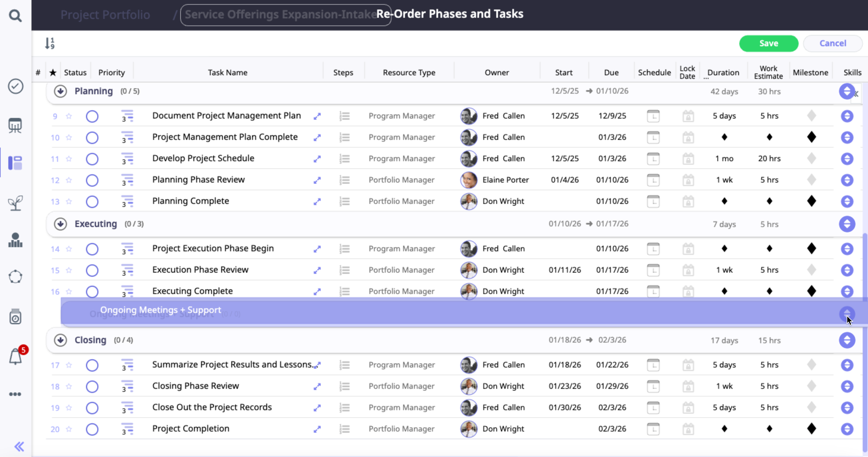Expand Develop Project Schedule task details arrow
This screenshot has width=868, height=457.
point(317,159)
